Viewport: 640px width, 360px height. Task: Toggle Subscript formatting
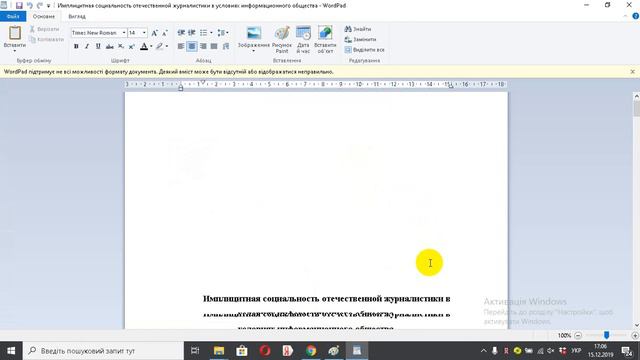(x=121, y=47)
